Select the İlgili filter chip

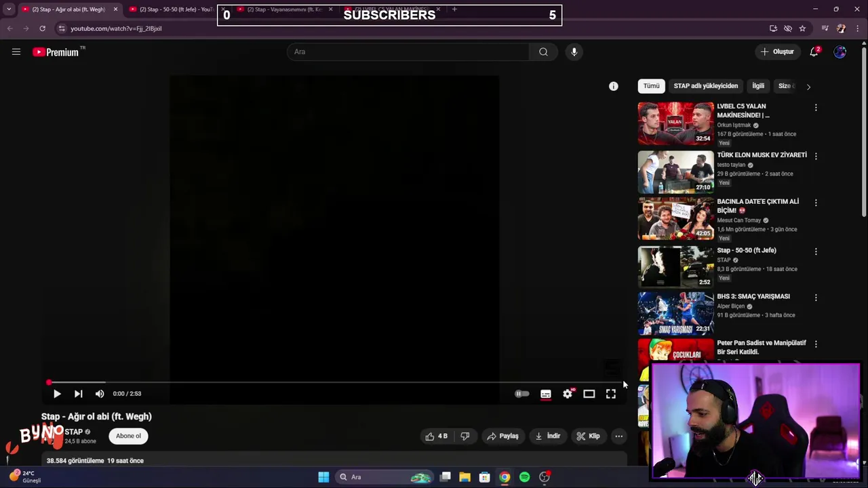point(758,86)
